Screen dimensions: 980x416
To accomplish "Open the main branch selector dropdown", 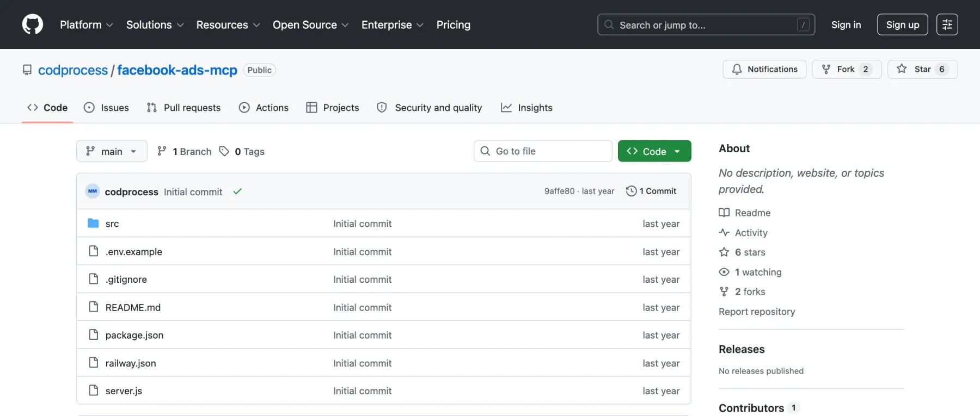I will pyautogui.click(x=112, y=151).
